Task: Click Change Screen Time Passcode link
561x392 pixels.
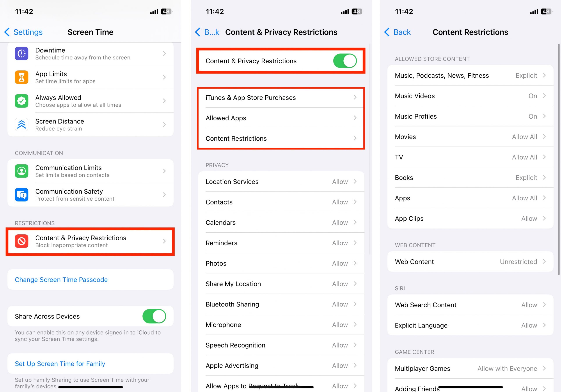Action: click(61, 279)
